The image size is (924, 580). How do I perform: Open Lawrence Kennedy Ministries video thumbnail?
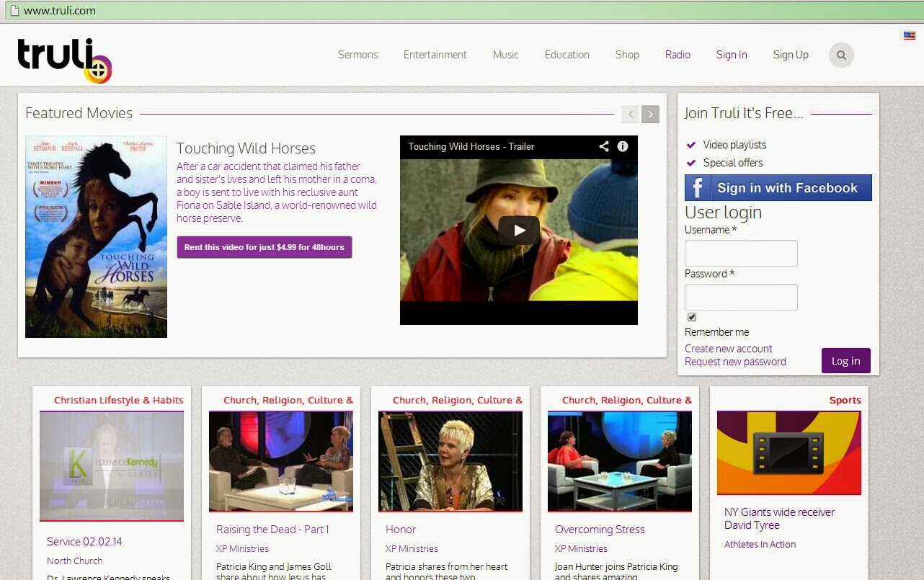click(112, 465)
